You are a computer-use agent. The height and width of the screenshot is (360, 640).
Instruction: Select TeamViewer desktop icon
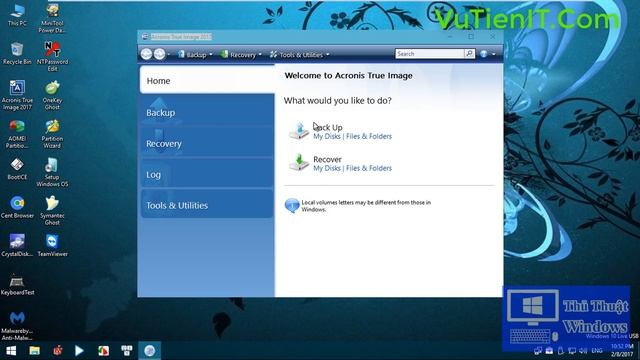pyautogui.click(x=52, y=245)
